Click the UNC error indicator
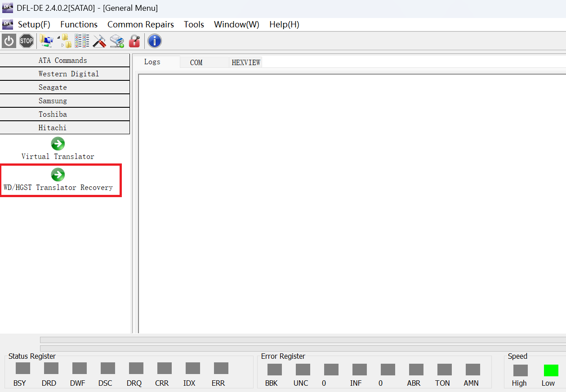This screenshot has height=392, width=566. pos(303,370)
